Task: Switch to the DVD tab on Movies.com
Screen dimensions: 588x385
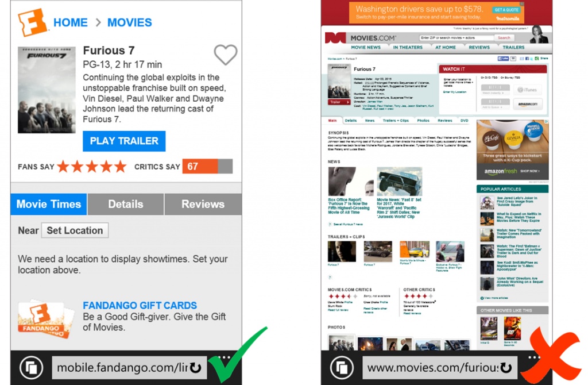Action: pyautogui.click(x=464, y=121)
